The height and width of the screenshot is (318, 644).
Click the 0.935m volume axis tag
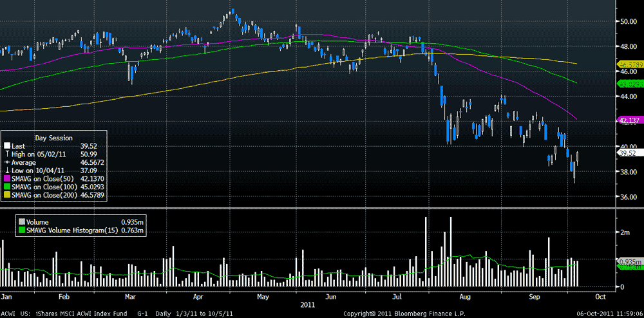[x=630, y=261]
